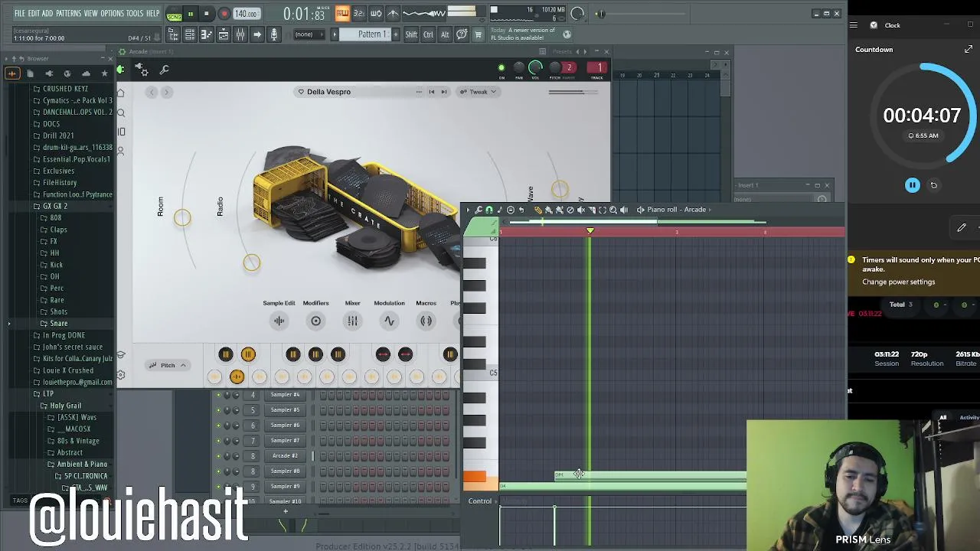Image resolution: width=980 pixels, height=551 pixels.
Task: Open the Tweak dropdown in Arcade
Action: [479, 92]
